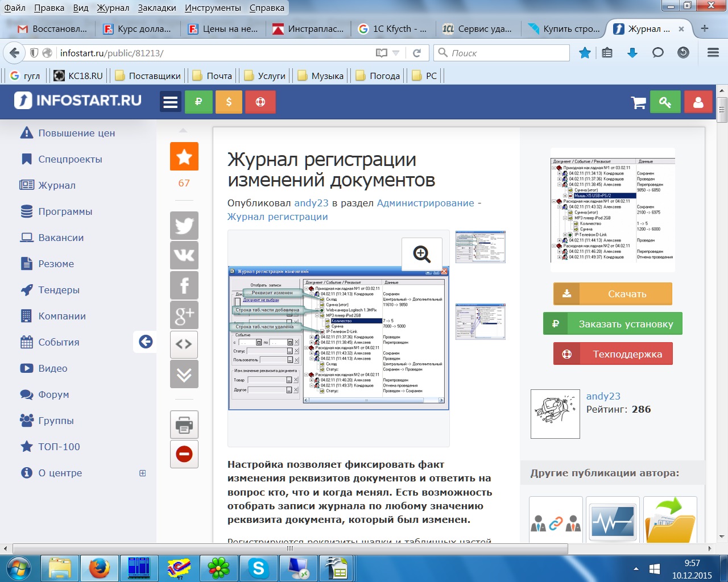Expand the double chevron down button
The image size is (728, 582).
[x=184, y=375]
